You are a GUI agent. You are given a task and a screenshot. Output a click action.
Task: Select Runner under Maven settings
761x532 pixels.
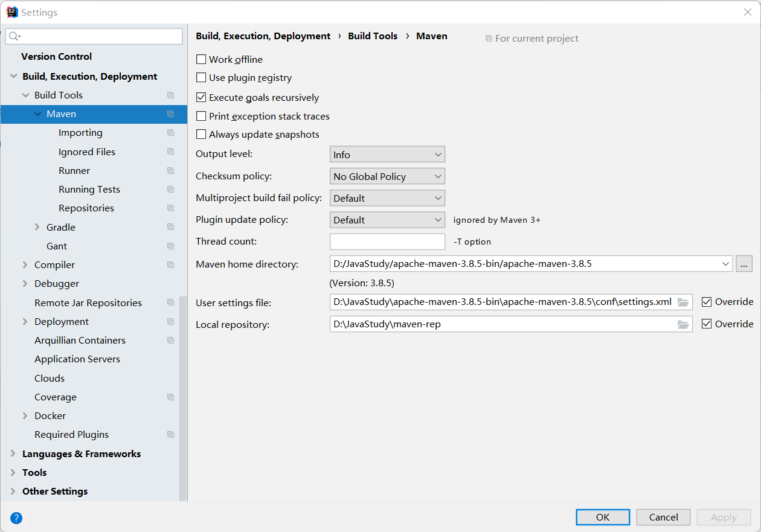(x=74, y=171)
